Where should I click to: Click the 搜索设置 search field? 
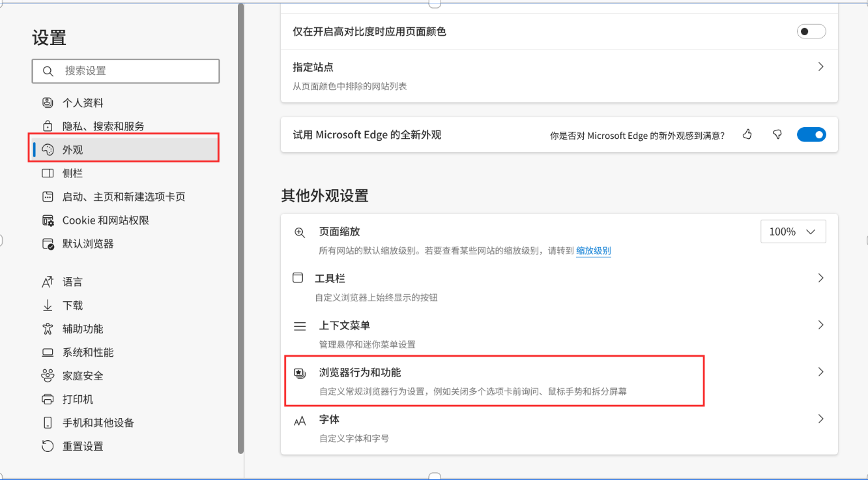click(x=126, y=71)
